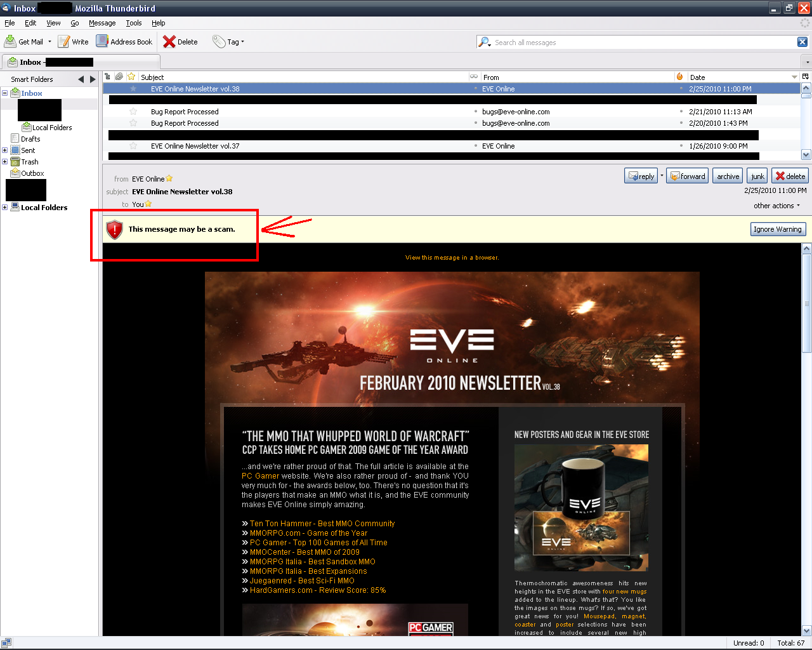This screenshot has height=650, width=812.
Task: Expand the Trash folder
Action: pyautogui.click(x=4, y=162)
